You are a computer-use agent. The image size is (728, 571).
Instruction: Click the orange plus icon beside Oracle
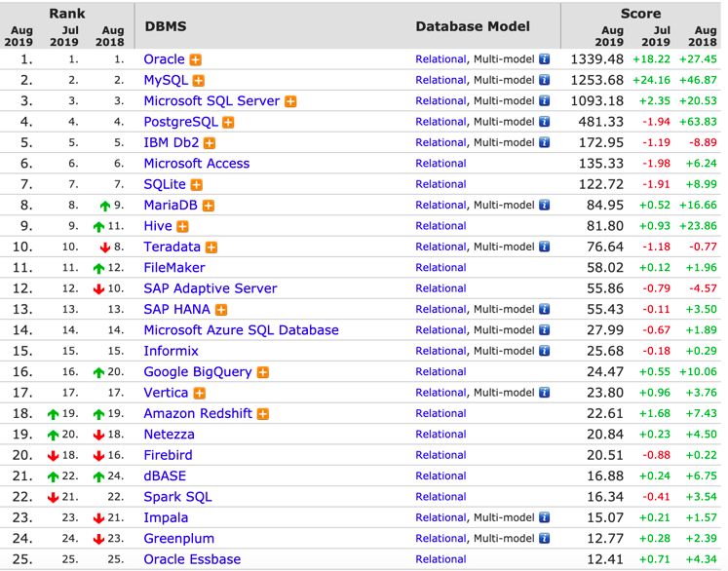pyautogui.click(x=196, y=59)
